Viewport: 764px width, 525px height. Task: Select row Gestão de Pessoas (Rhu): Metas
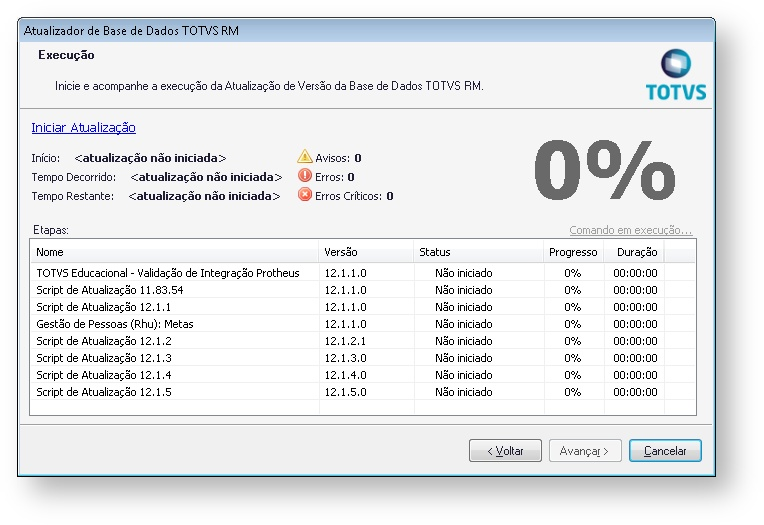pos(363,324)
